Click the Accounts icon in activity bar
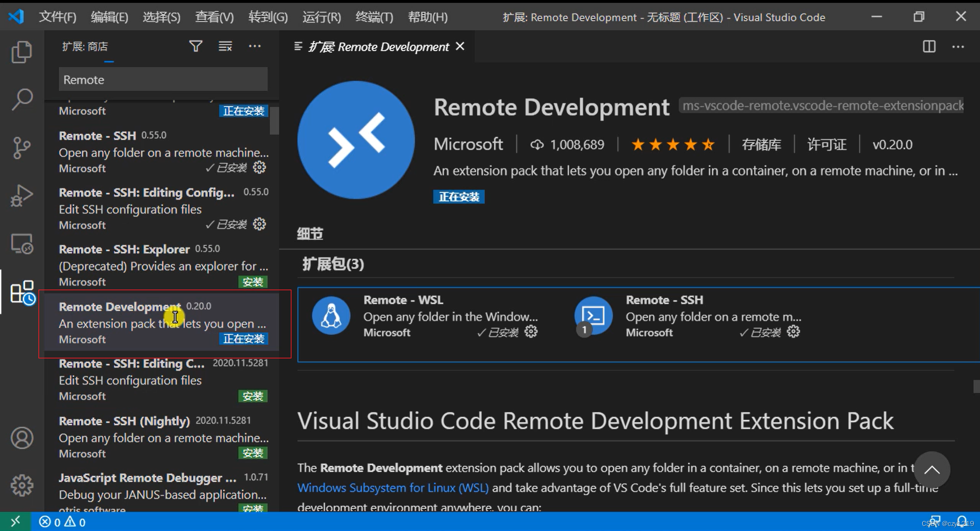 pos(22,438)
